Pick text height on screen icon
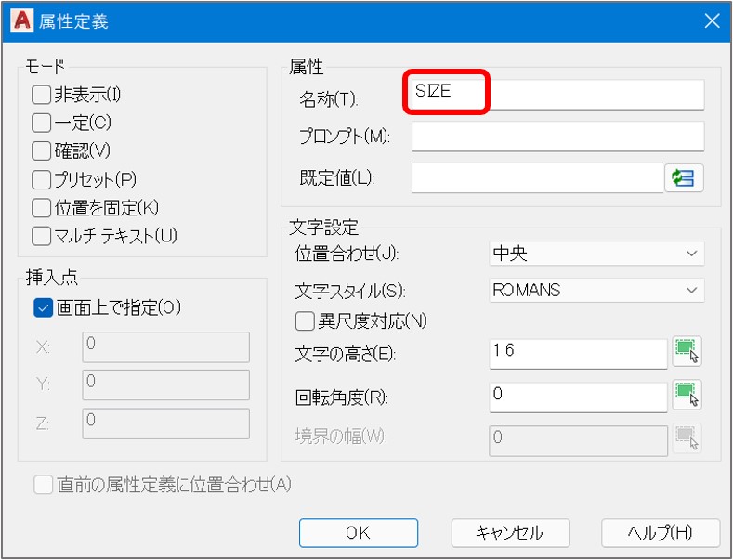 (x=687, y=351)
